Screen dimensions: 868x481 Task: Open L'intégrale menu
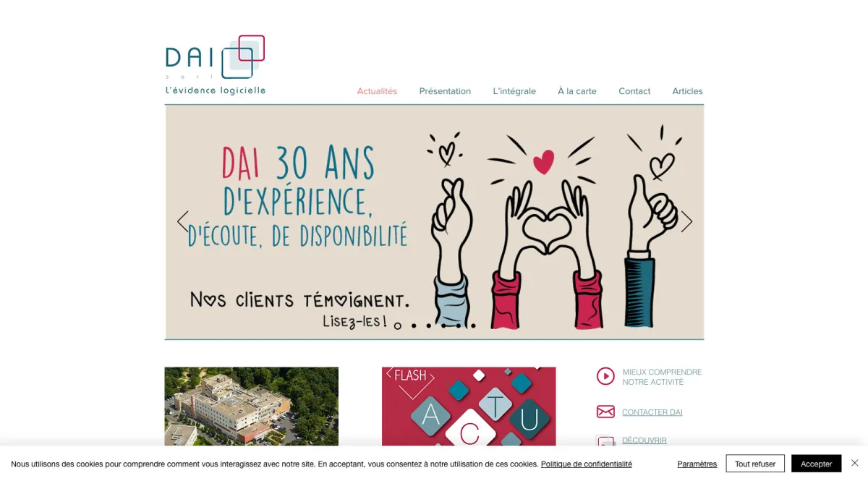pyautogui.click(x=514, y=91)
